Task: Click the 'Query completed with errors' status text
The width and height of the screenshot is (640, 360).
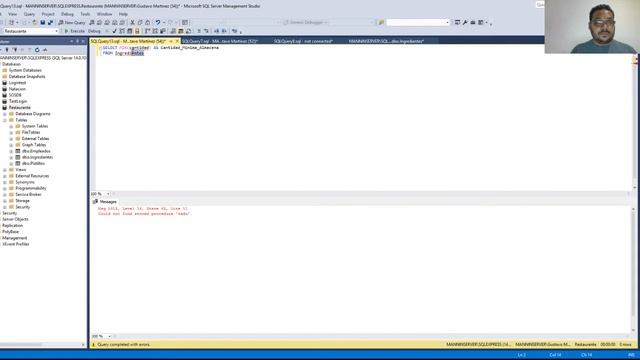Action: (x=124, y=344)
